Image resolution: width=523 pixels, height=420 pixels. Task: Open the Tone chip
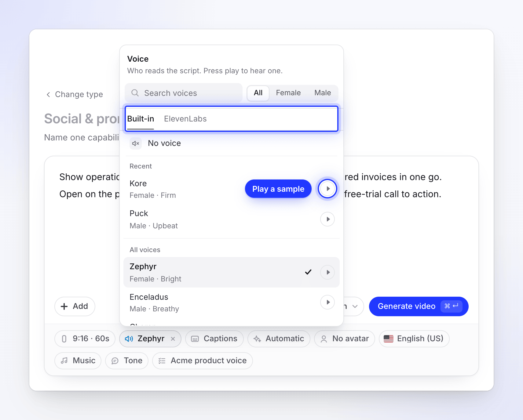click(x=127, y=361)
